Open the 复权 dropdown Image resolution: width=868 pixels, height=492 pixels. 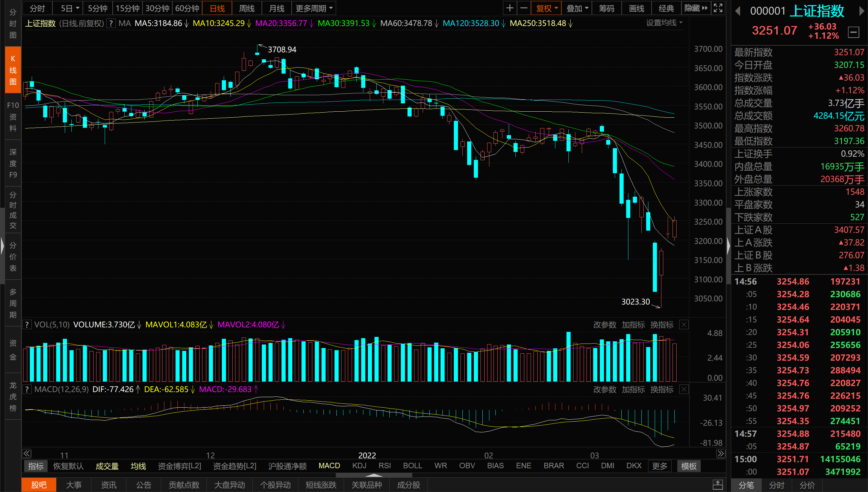[546, 8]
